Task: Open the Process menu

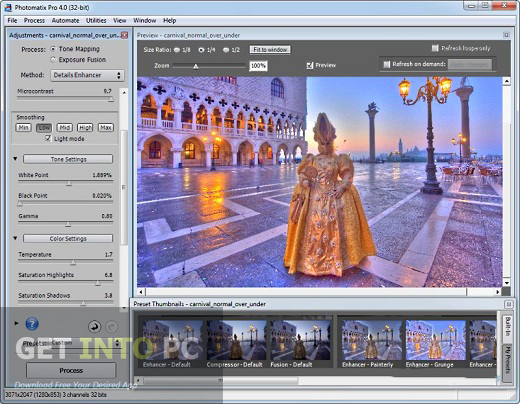Action: click(34, 20)
